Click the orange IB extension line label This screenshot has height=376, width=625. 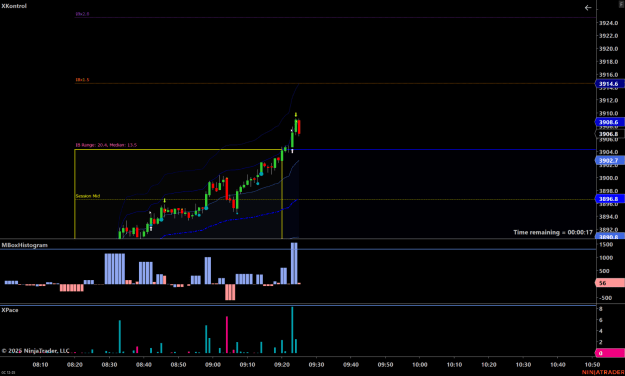pos(83,80)
